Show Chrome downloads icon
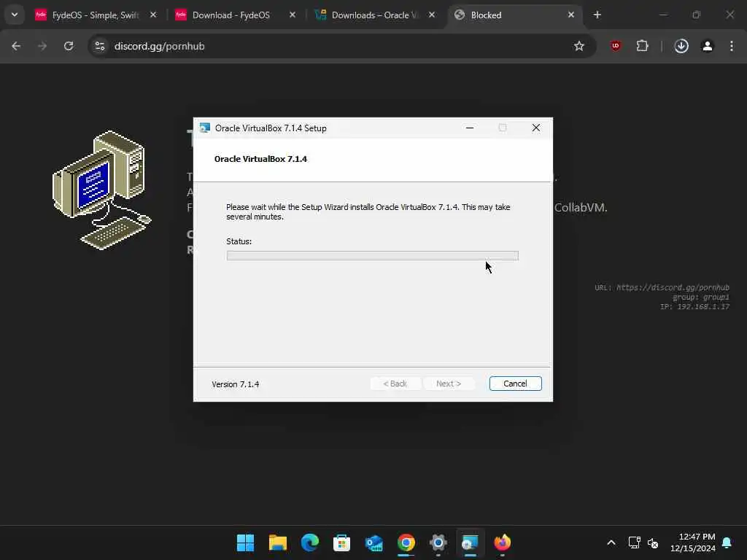 pos(681,46)
